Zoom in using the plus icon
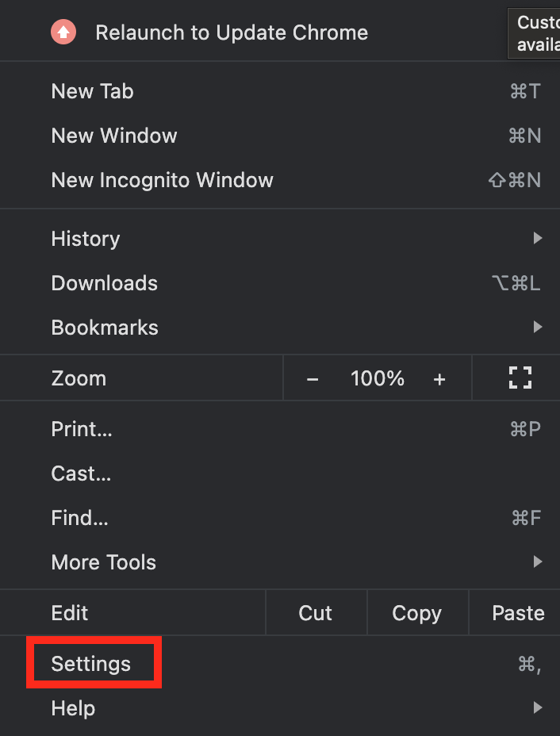The width and height of the screenshot is (560, 736). 439,378
